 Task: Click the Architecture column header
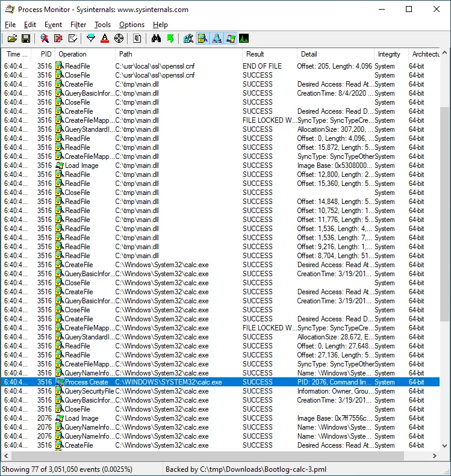point(425,54)
